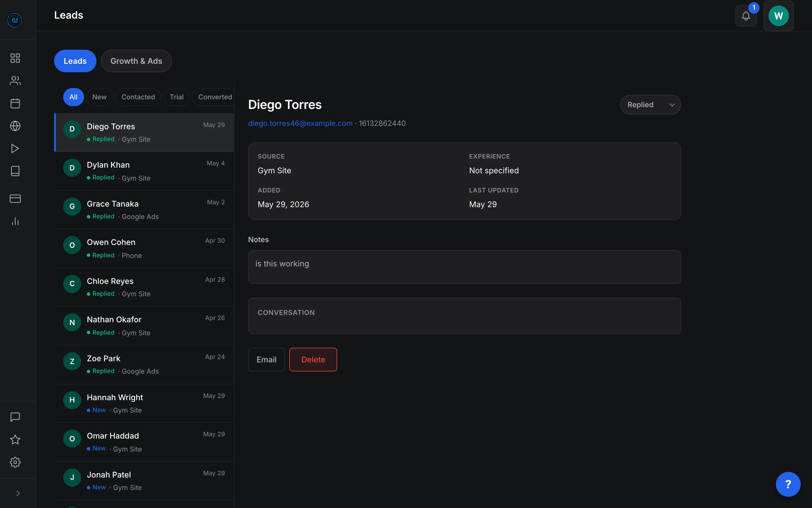The width and height of the screenshot is (812, 508).
Task: Filter leads by New
Action: point(99,97)
